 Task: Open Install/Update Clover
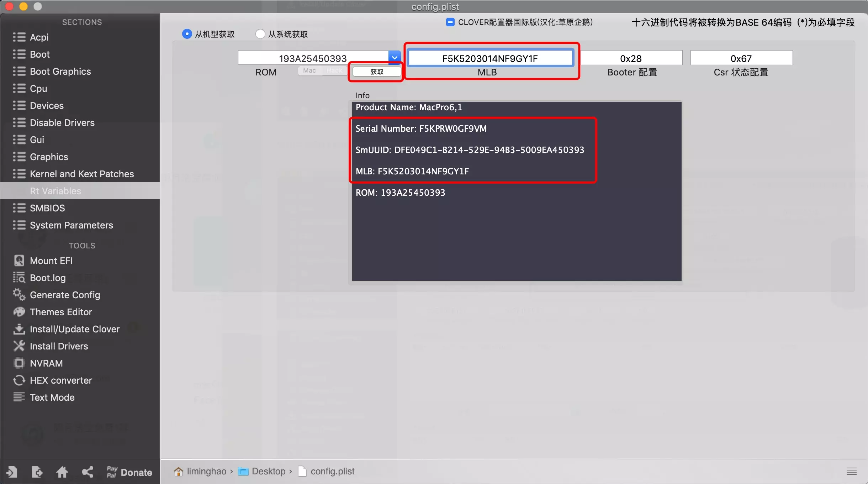pyautogui.click(x=74, y=329)
